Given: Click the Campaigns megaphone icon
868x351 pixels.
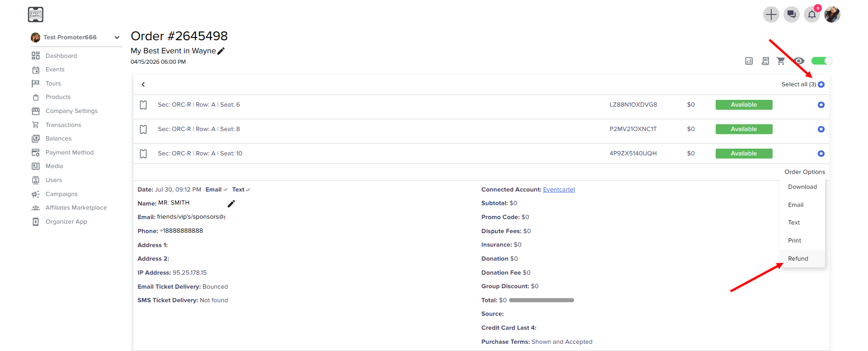Looking at the screenshot, I should pyautogui.click(x=36, y=194).
